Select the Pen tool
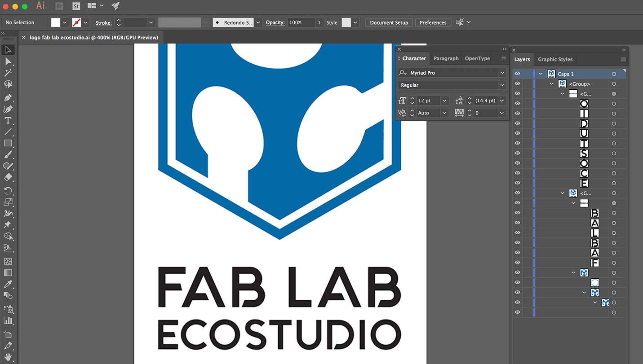 [x=8, y=98]
